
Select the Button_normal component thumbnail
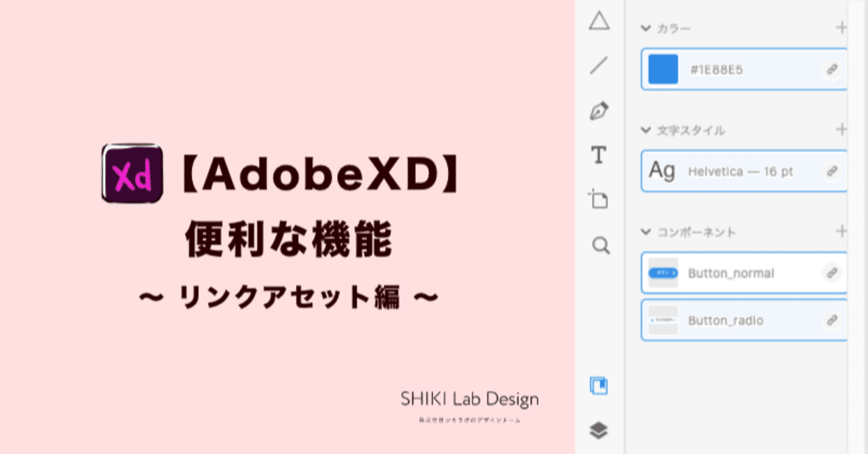pyautogui.click(x=663, y=273)
